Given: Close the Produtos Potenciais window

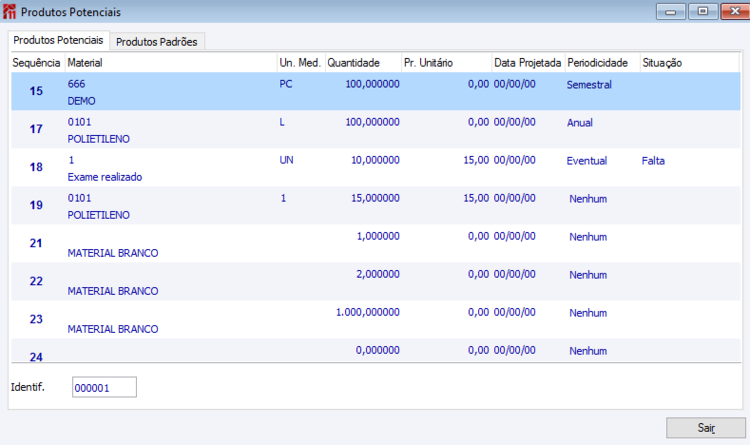Looking at the screenshot, I should tap(735, 11).
